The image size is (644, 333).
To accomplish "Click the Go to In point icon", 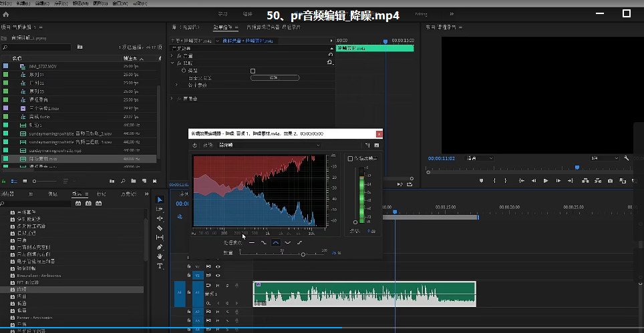I will coord(521,181).
